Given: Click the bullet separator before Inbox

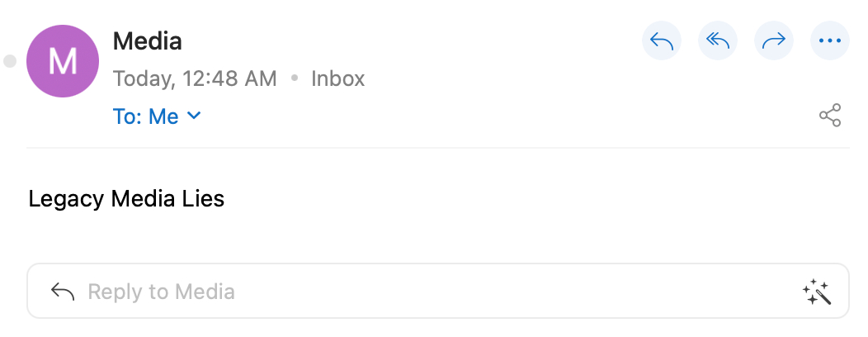Looking at the screenshot, I should coord(294,79).
